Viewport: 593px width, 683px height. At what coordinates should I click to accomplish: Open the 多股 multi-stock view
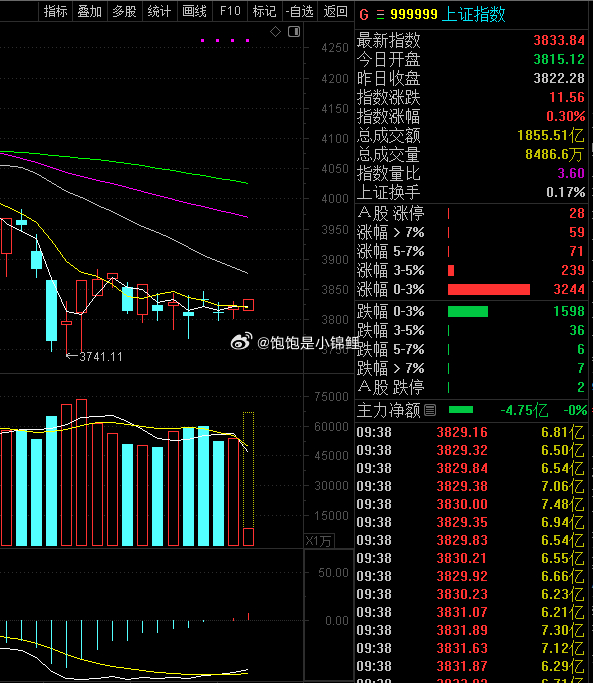point(125,11)
